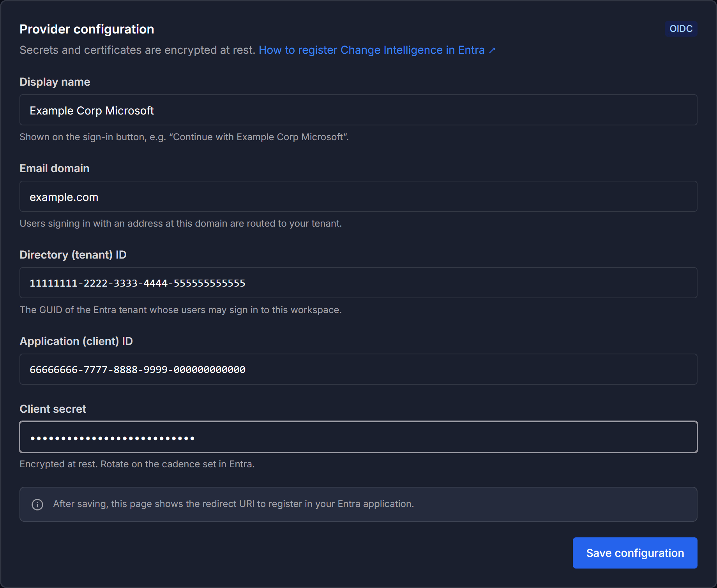The image size is (717, 588).
Task: Click the Email domain label
Action: pos(55,168)
